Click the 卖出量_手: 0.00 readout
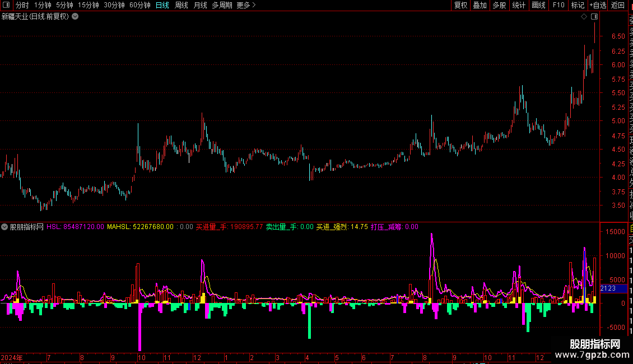 pyautogui.click(x=290, y=227)
